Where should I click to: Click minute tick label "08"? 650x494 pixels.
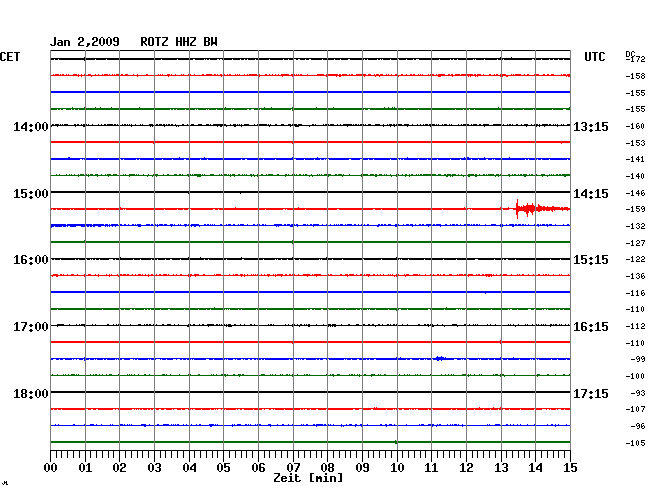(x=327, y=468)
